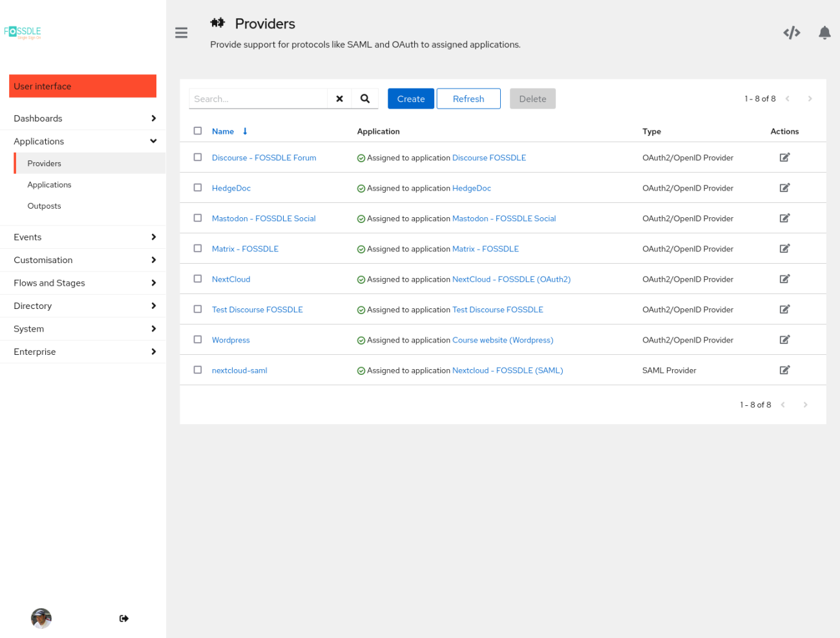
Task: Open the API documentation code icon
Action: coord(791,32)
